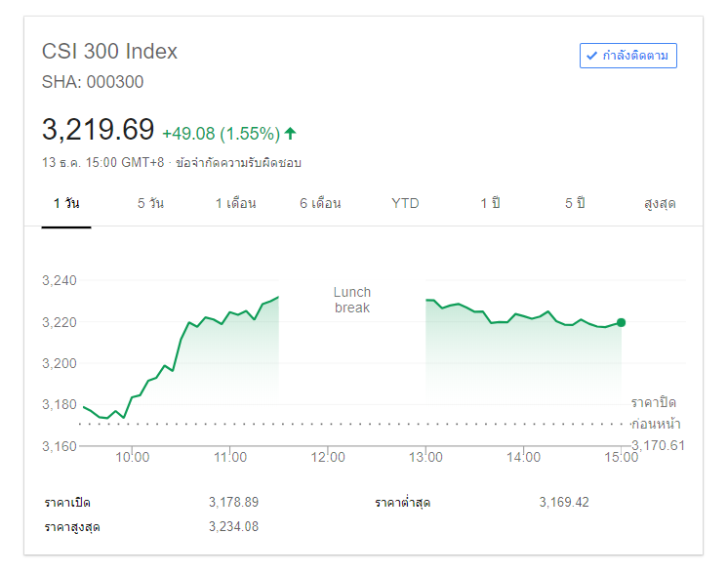
Task: Select the YTD tab
Action: [x=405, y=203]
